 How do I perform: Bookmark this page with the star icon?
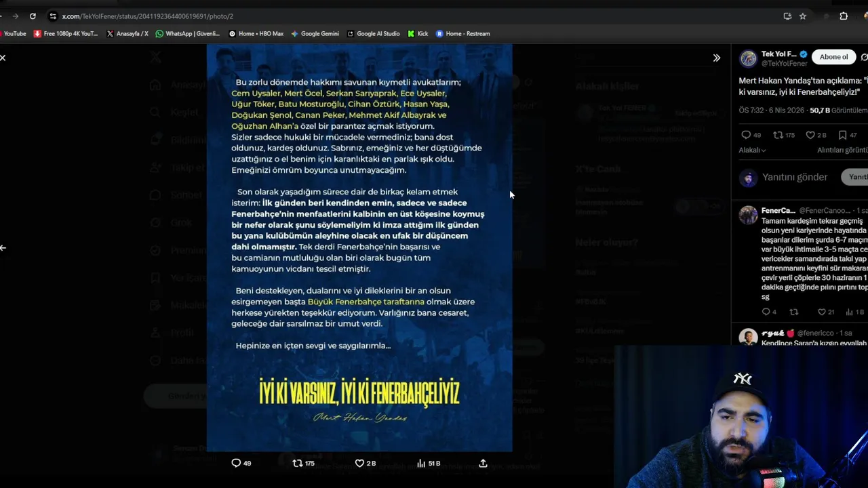coord(803,16)
